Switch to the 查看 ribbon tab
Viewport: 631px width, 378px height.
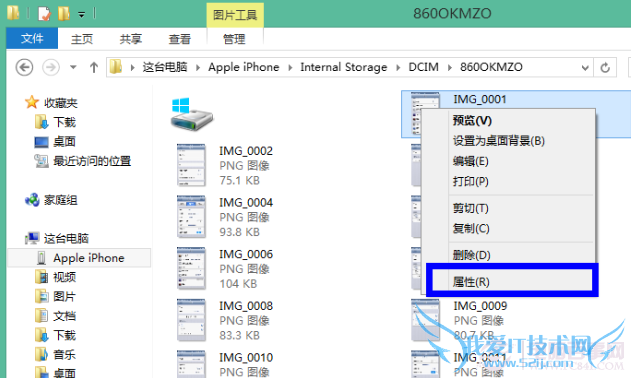point(179,39)
